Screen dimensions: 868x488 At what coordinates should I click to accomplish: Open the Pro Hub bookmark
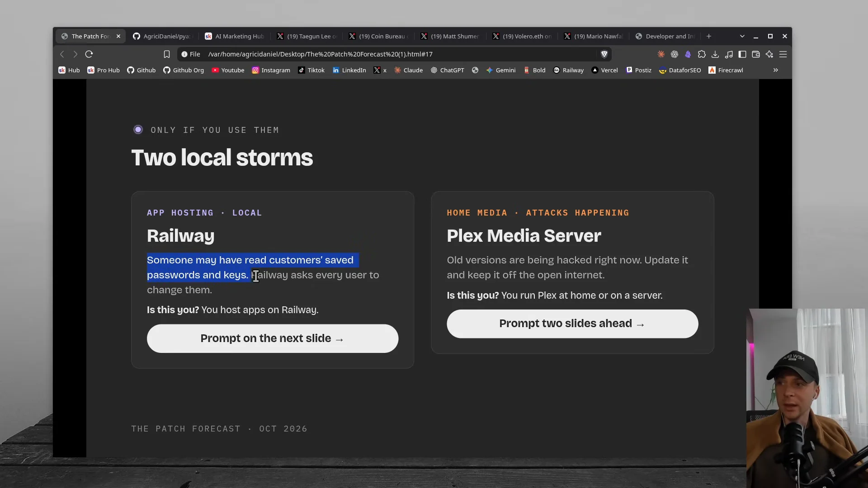[x=104, y=70]
